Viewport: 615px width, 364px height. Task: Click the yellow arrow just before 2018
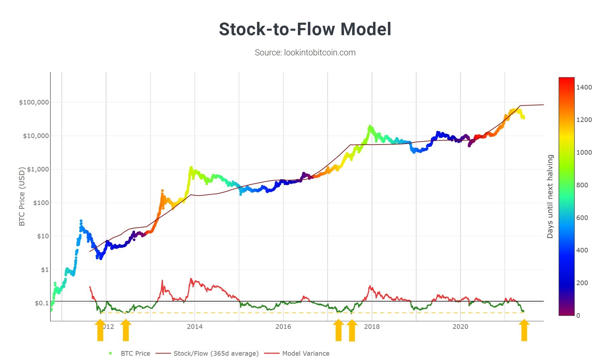pyautogui.click(x=352, y=330)
